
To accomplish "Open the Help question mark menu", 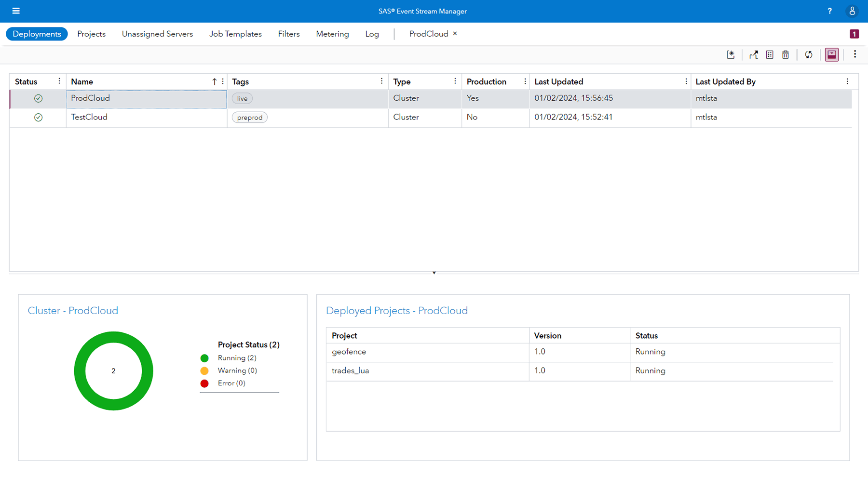I will click(x=829, y=11).
